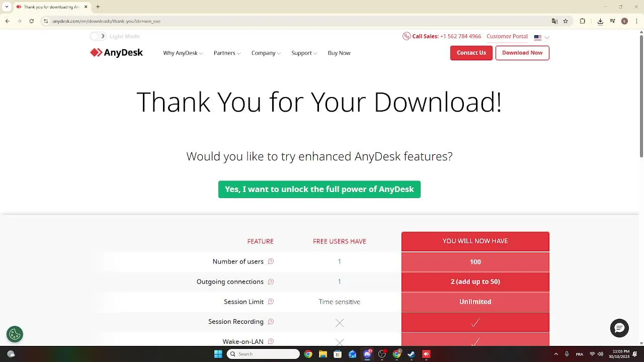Open File Explorer from the taskbar

pyautogui.click(x=323, y=354)
